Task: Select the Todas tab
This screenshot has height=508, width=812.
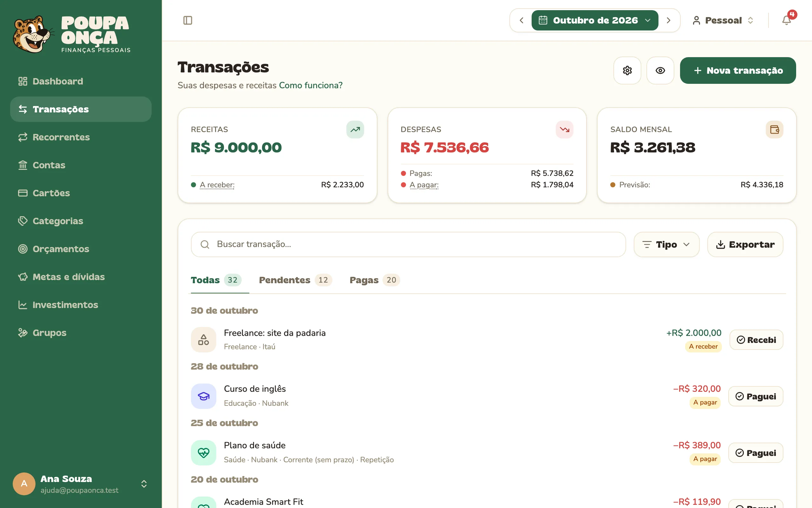Action: tap(216, 280)
